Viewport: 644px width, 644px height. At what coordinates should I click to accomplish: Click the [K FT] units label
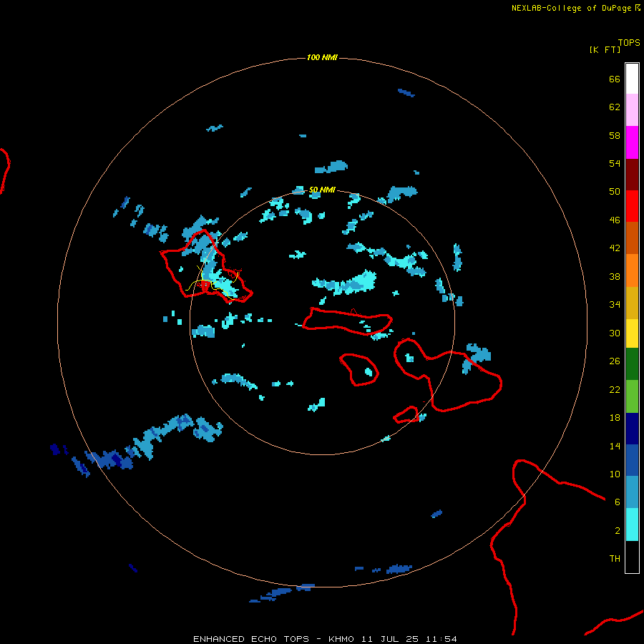point(605,49)
